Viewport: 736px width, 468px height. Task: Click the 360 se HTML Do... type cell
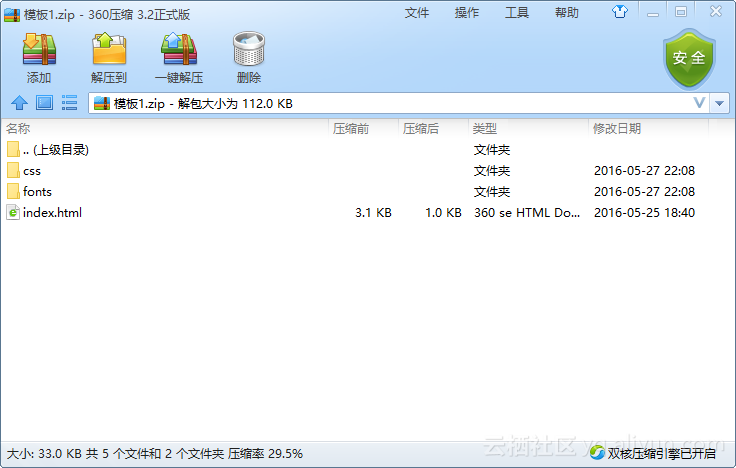pos(527,213)
